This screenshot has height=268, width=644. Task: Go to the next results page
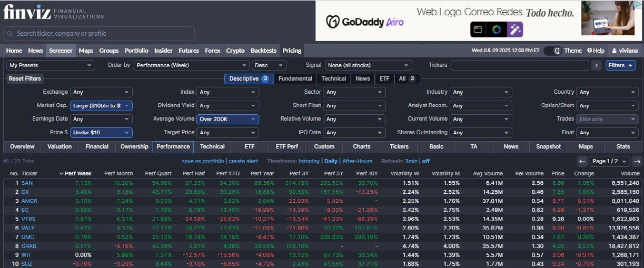click(x=637, y=162)
